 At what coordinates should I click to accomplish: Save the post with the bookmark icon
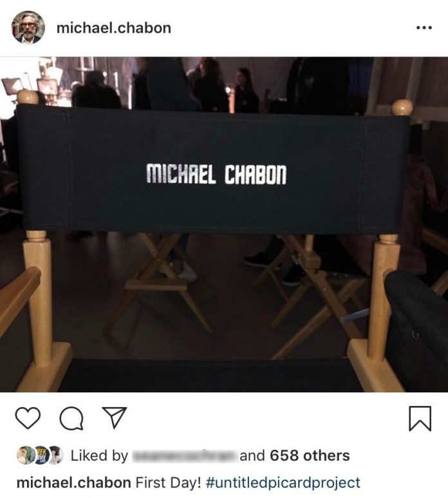420,419
